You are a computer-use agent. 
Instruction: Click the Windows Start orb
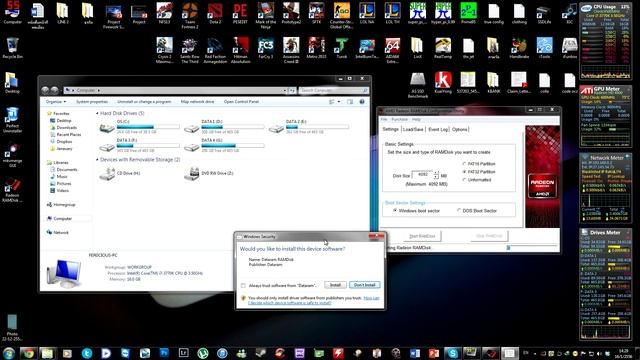(x=9, y=353)
